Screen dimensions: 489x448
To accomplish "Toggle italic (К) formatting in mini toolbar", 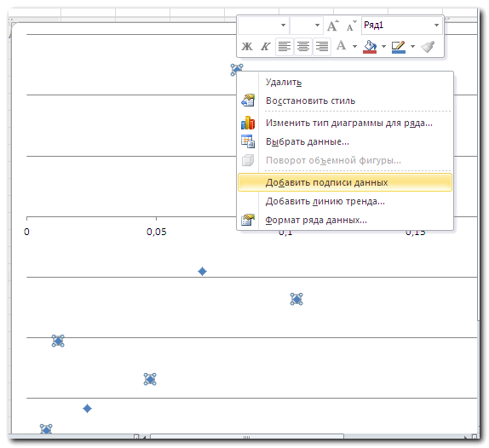I will pos(265,47).
